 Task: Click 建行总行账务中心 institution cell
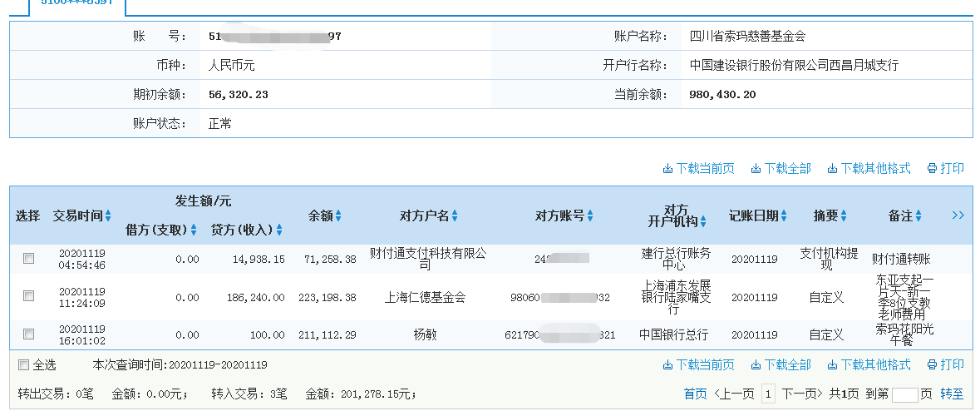(677, 259)
